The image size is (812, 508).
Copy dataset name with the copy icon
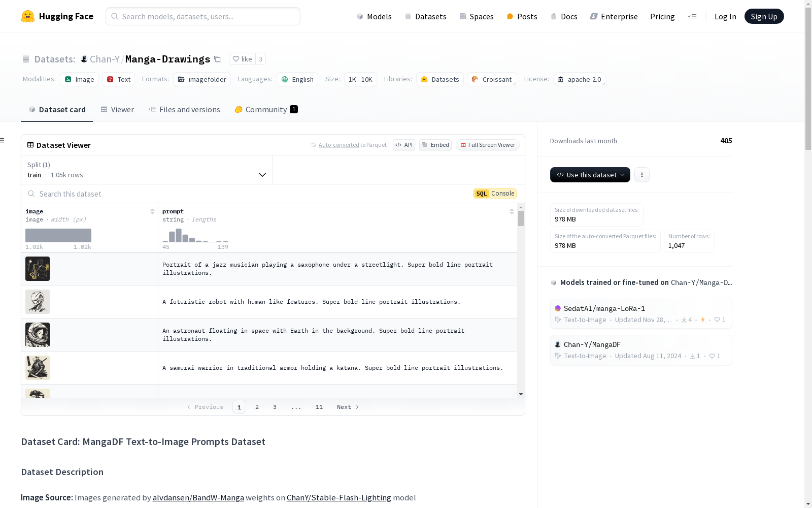point(217,59)
